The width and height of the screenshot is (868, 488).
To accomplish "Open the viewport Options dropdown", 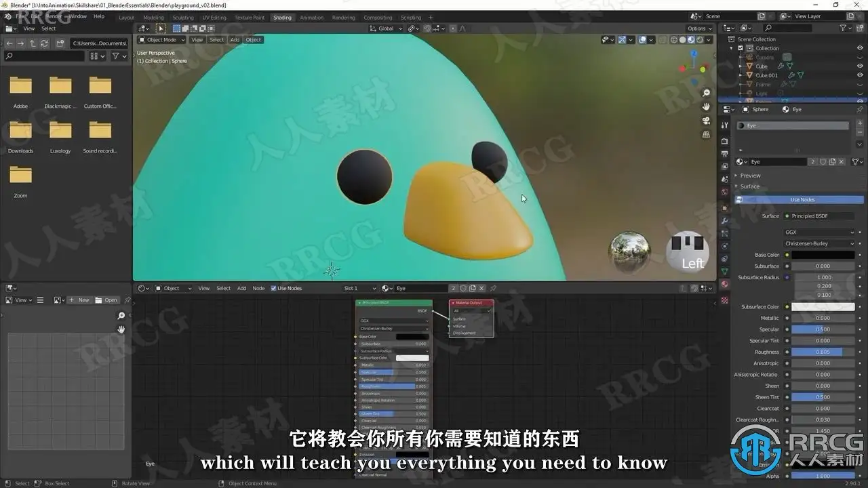I will (x=699, y=28).
